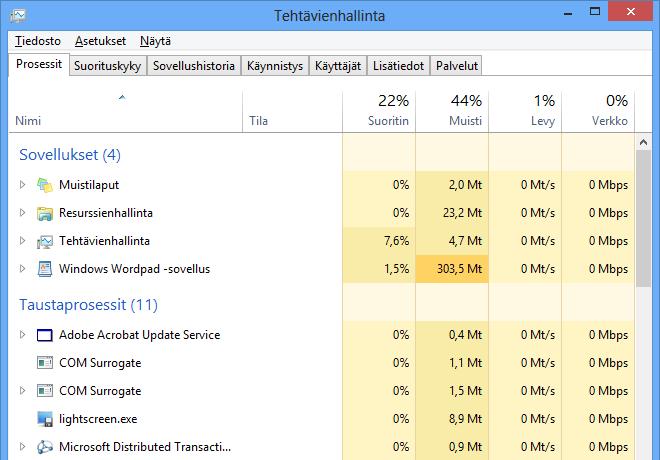
Task: Switch to the Suorituskyky tab
Action: tap(108, 66)
